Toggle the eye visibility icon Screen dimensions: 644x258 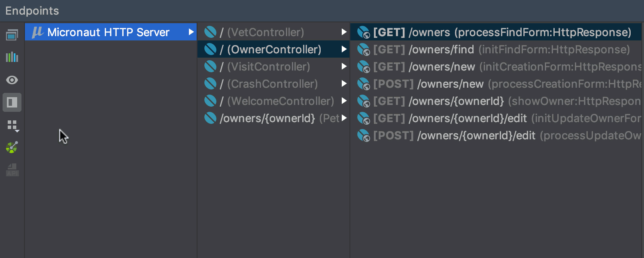pos(12,80)
